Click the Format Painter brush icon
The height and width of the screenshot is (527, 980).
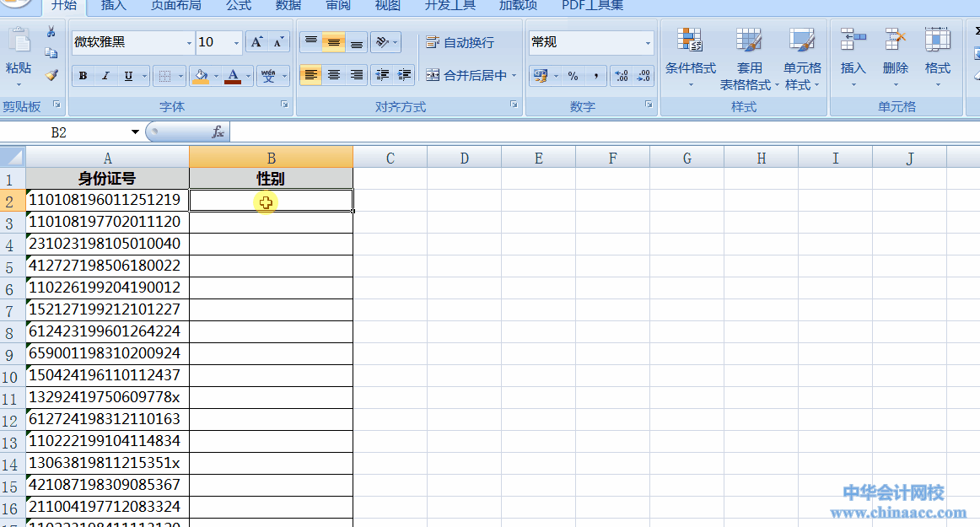[x=51, y=75]
